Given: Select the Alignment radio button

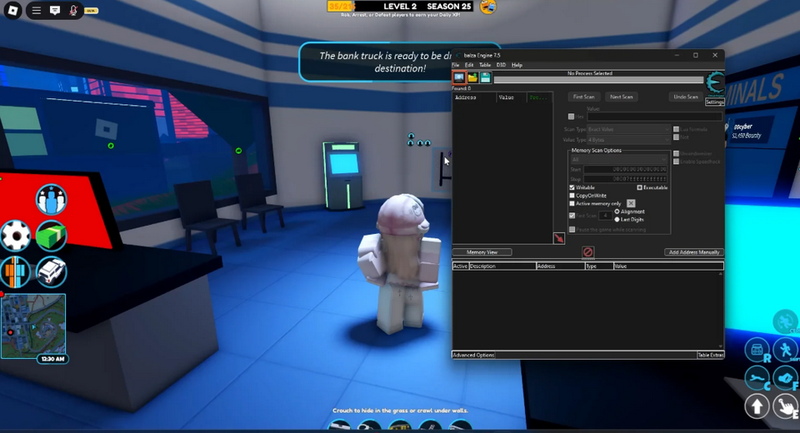Looking at the screenshot, I should (x=617, y=211).
